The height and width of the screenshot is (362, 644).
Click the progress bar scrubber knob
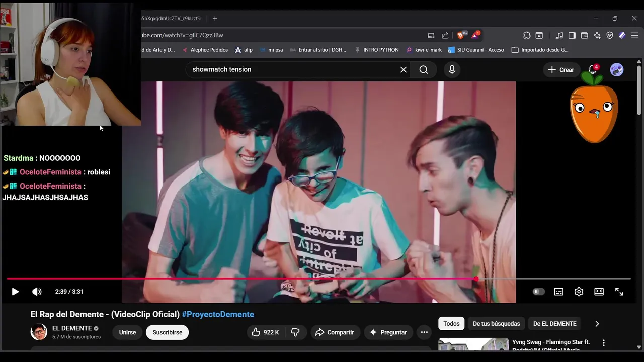click(476, 279)
